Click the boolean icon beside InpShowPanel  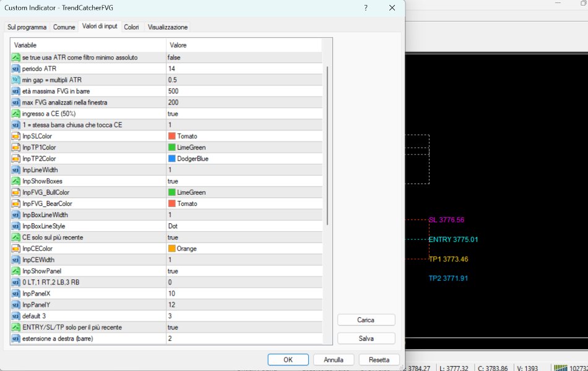coord(15,271)
